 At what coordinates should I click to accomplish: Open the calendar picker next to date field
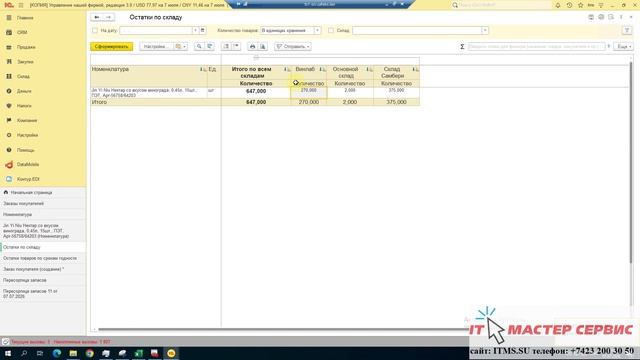pos(202,31)
